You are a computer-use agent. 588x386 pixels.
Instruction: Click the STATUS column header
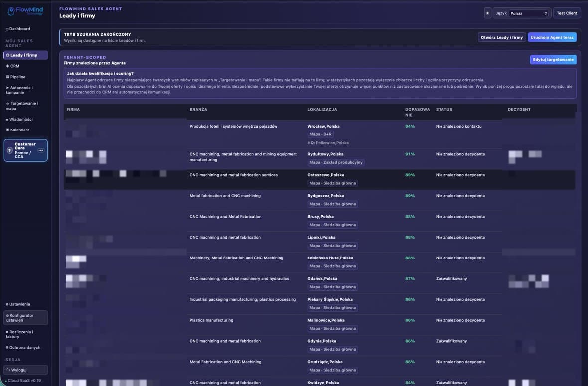coord(444,110)
